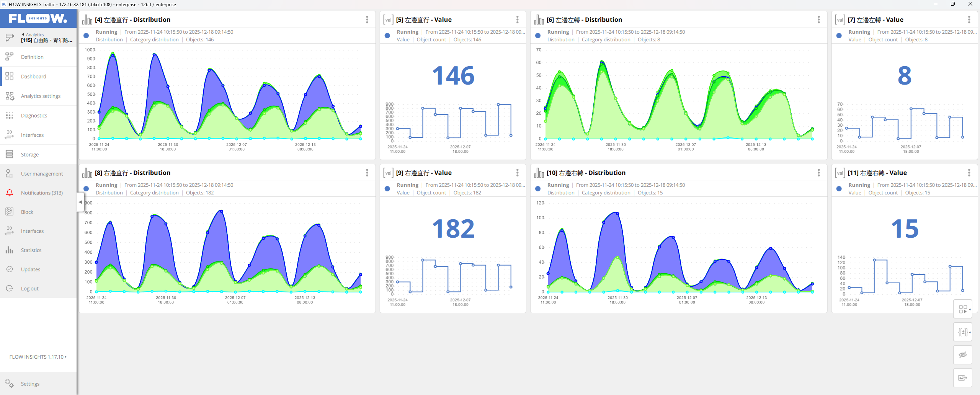This screenshot has width=980, height=395.
Task: Open options menu for widget [8] 右邊直行 Distribution
Action: (367, 173)
